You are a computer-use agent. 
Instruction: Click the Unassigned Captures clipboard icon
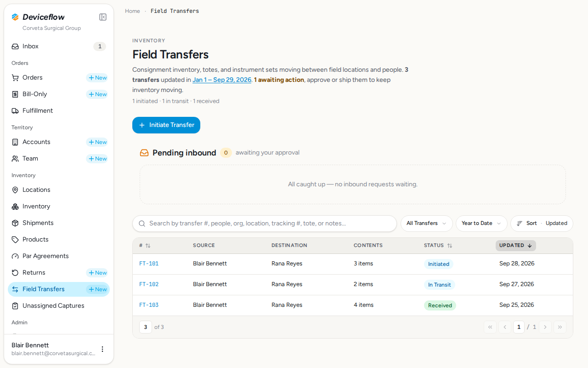click(15, 306)
